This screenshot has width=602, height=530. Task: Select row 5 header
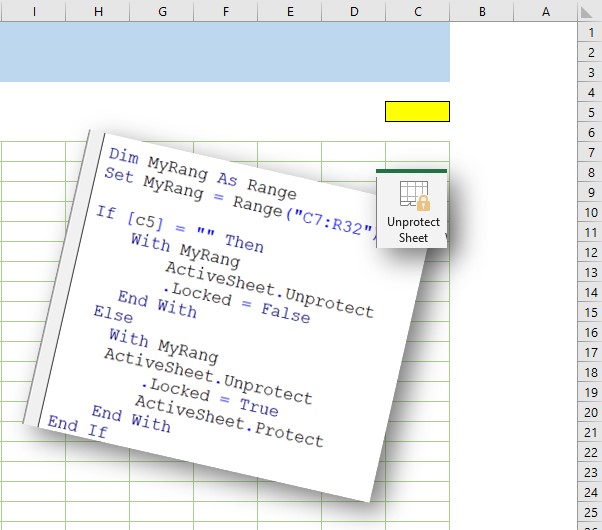pyautogui.click(x=590, y=111)
